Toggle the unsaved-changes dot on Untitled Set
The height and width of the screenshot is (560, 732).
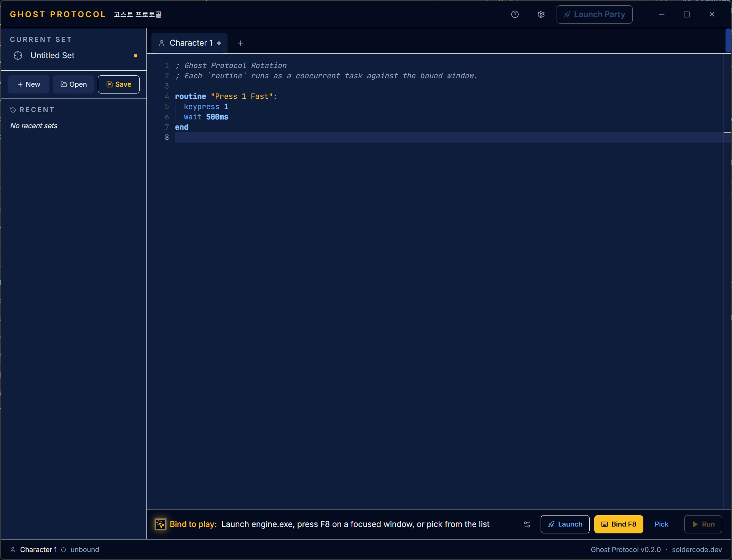pyautogui.click(x=135, y=56)
